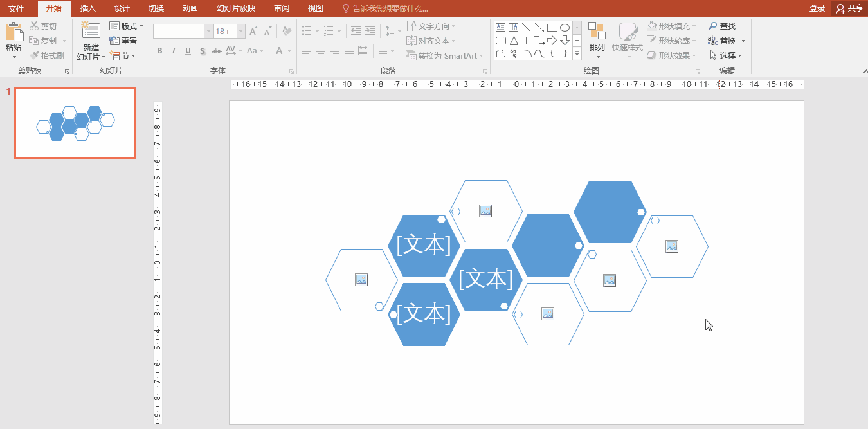The height and width of the screenshot is (429, 868).
Task: Click the Reset (重置) slide button
Action: tap(123, 41)
